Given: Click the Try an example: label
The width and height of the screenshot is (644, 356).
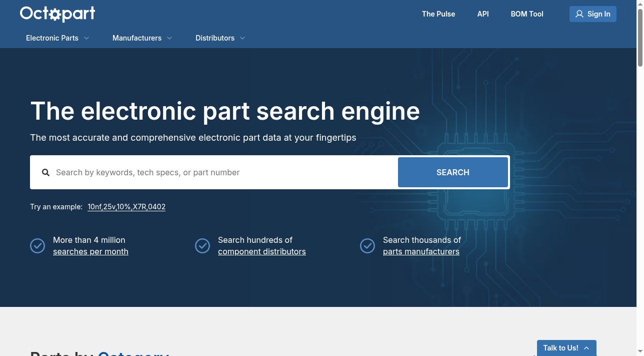Looking at the screenshot, I should pos(56,207).
